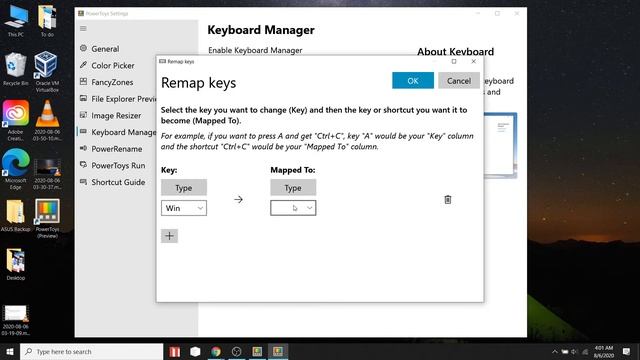Open the red app icon on taskbar

click(175, 351)
